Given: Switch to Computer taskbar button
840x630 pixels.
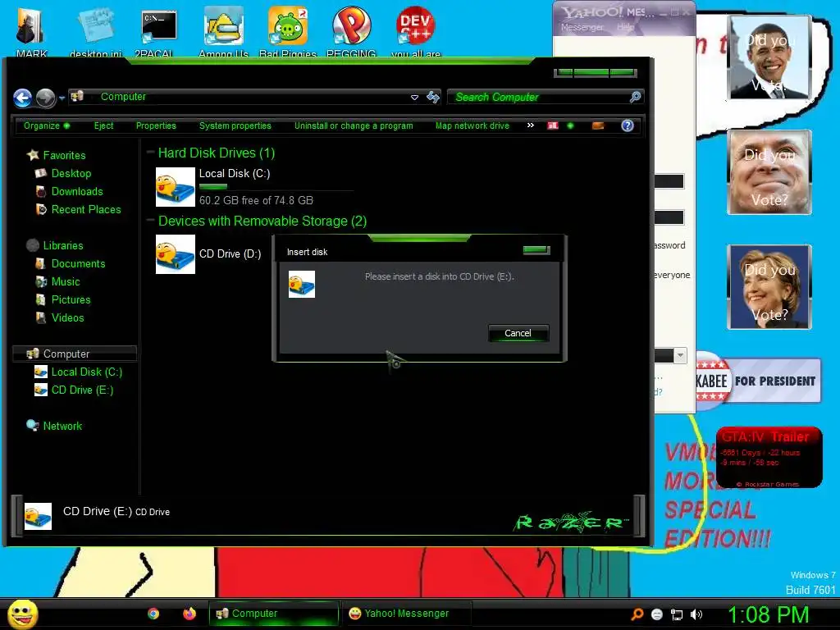Looking at the screenshot, I should click(274, 614).
